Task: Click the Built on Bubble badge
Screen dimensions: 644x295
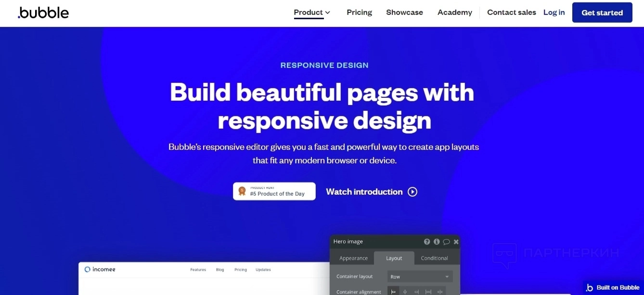Action: pos(613,288)
